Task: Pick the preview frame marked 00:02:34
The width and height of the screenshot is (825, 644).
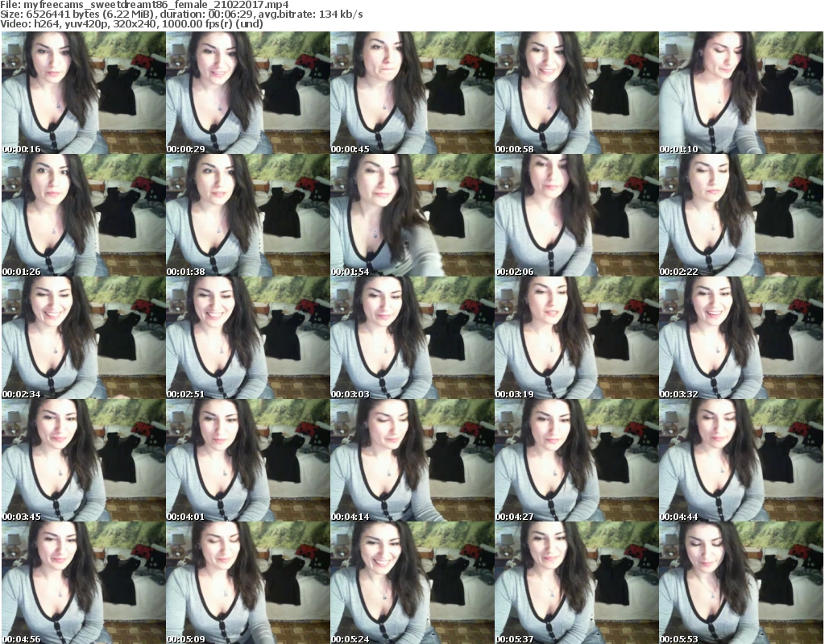Action: click(x=83, y=338)
